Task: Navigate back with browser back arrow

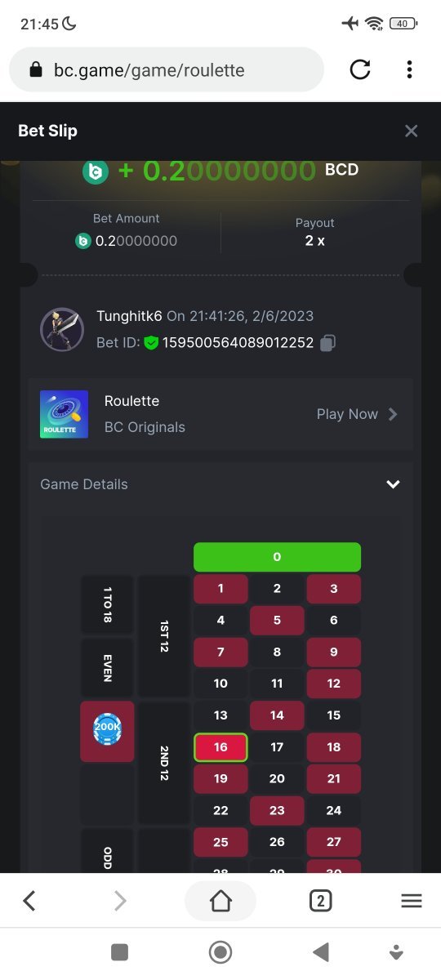Action: 29,901
